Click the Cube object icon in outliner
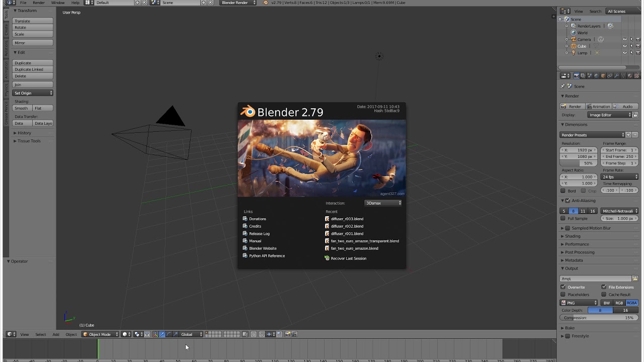644x362 pixels. click(x=574, y=46)
